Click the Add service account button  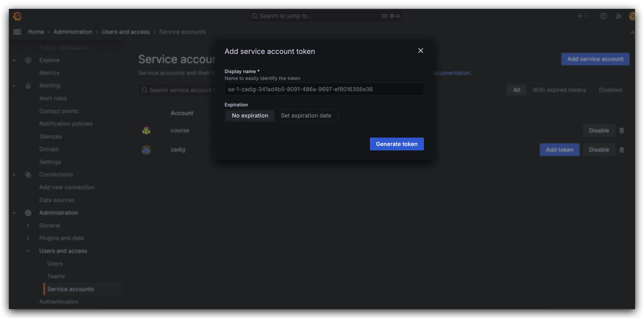(595, 59)
